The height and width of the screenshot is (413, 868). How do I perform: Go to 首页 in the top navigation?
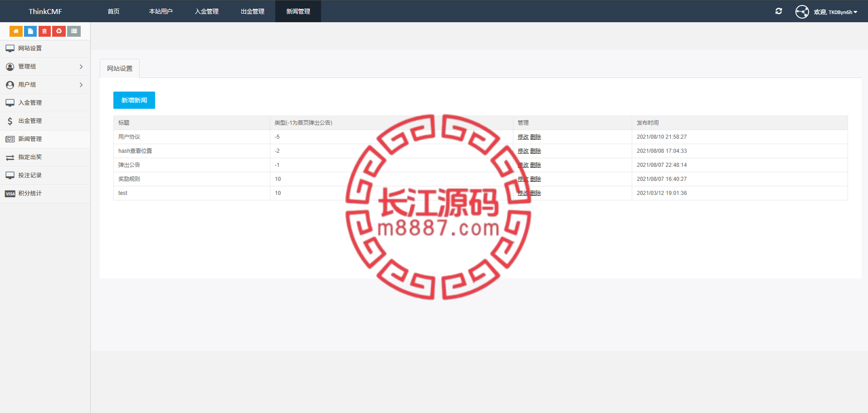point(114,11)
